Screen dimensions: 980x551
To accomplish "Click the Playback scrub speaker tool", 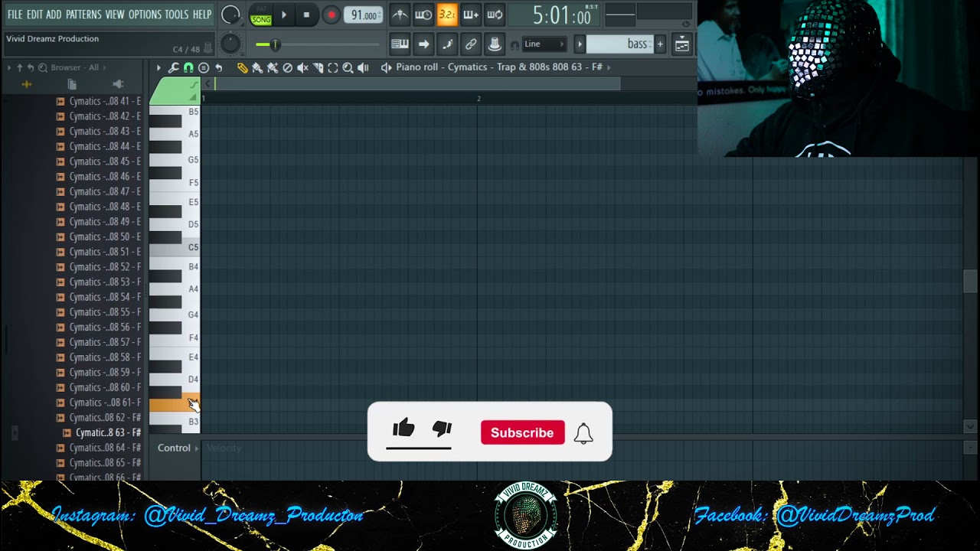I will point(363,67).
